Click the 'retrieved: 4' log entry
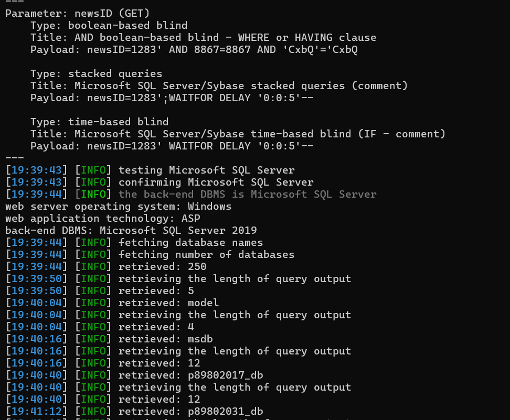The width and height of the screenshot is (510, 420). pyautogui.click(x=156, y=327)
